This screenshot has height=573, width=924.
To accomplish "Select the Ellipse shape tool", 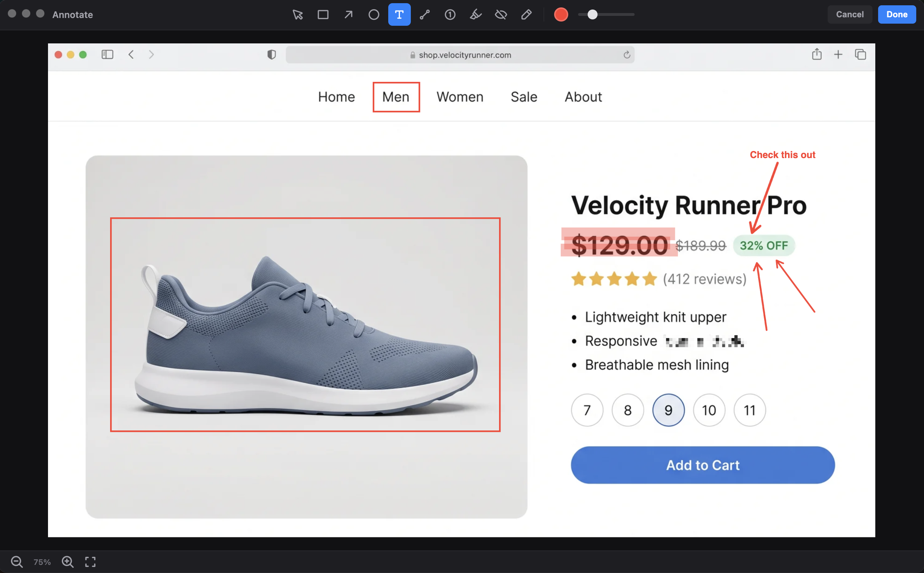I will point(374,15).
